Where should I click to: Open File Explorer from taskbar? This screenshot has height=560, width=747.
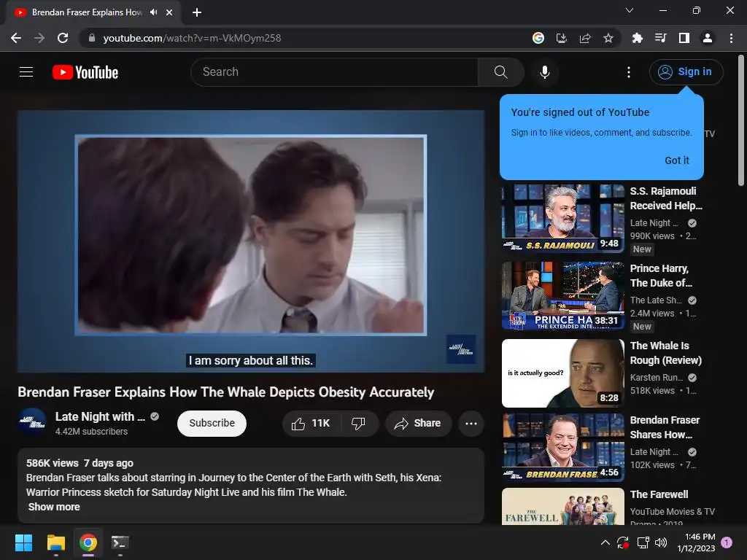pyautogui.click(x=55, y=542)
